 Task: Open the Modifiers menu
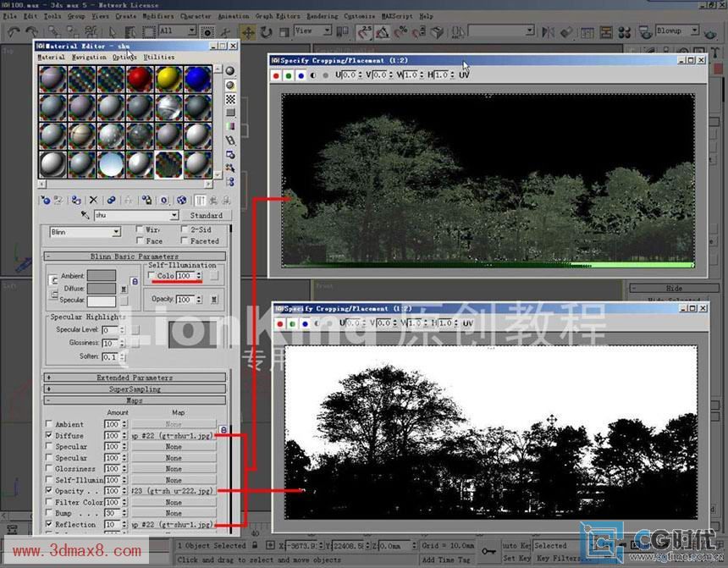click(157, 16)
